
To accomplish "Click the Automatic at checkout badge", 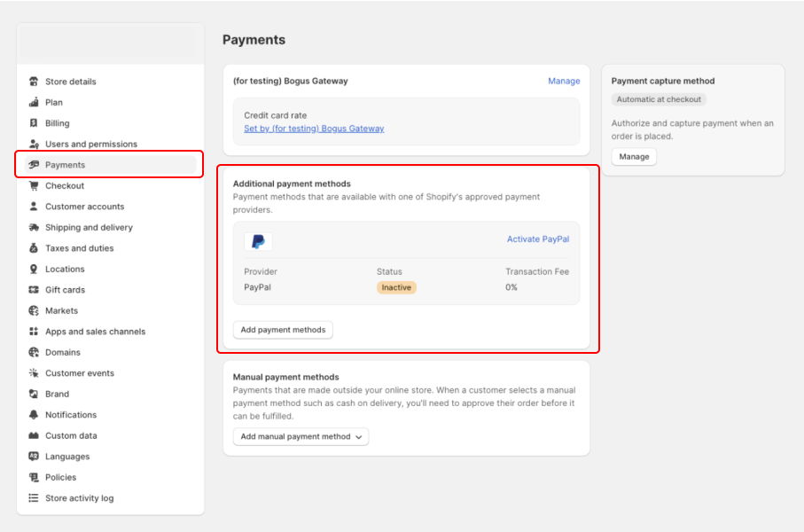I will [659, 99].
